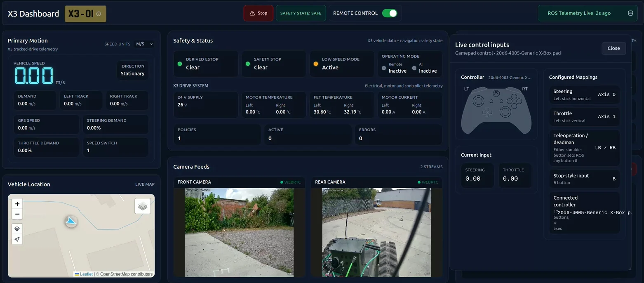
Task: Zoom out on the vehicle map
Action: (x=17, y=214)
